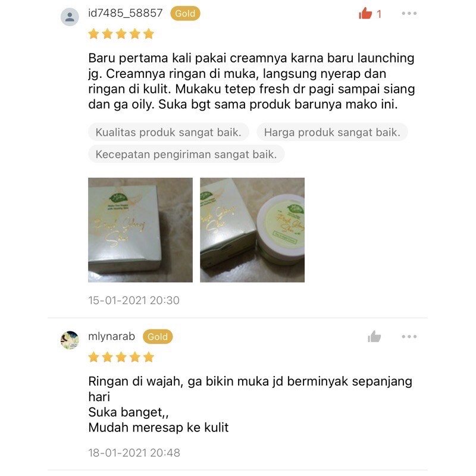Open mlynarab's profile picture

[x=70, y=340]
